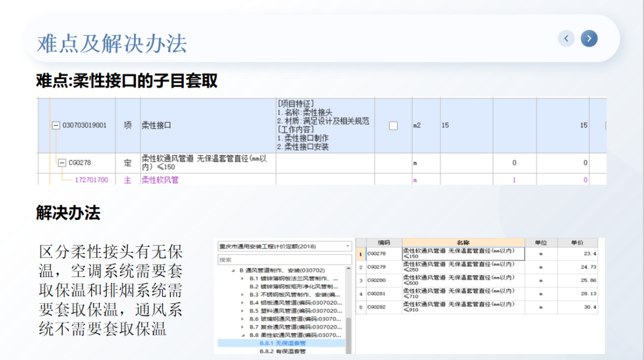
Task: Collapse the CG0278 quota row
Action: [x=62, y=163]
